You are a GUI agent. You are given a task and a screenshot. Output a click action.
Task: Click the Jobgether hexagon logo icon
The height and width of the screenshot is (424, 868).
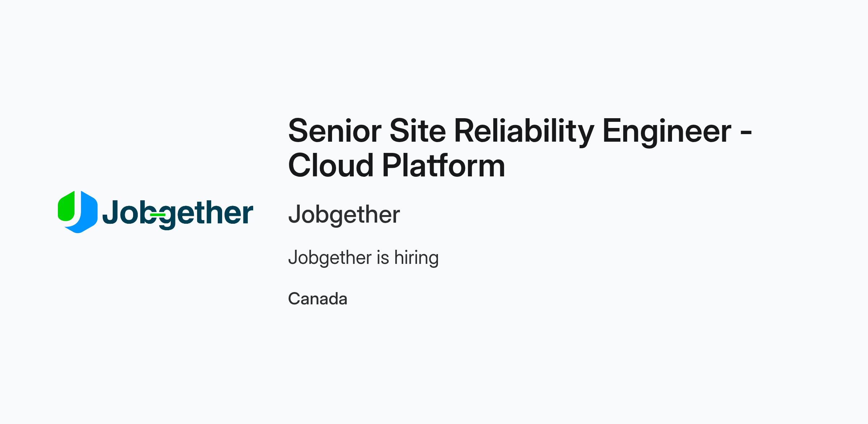pyautogui.click(x=77, y=212)
